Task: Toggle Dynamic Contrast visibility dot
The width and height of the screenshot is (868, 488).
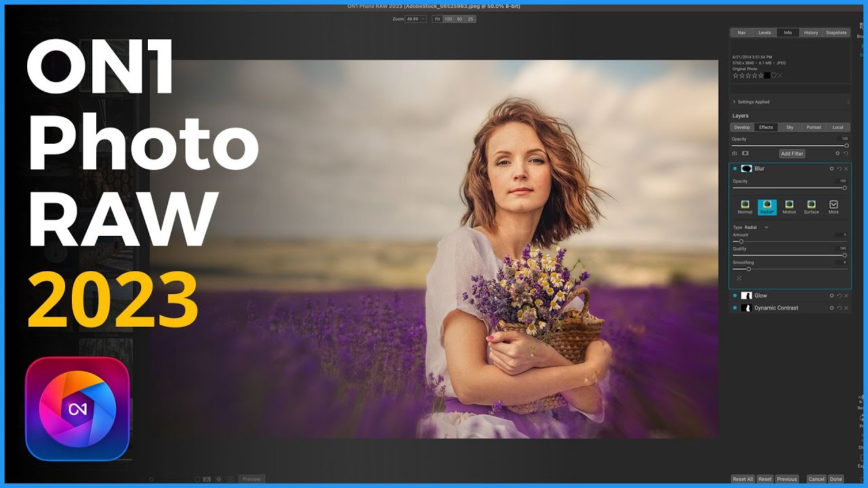Action: click(735, 308)
